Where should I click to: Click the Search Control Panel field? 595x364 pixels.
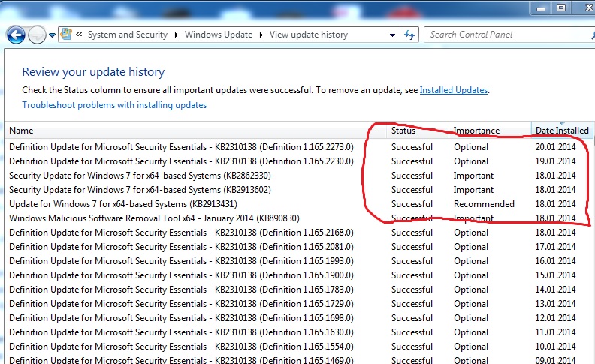tap(509, 35)
